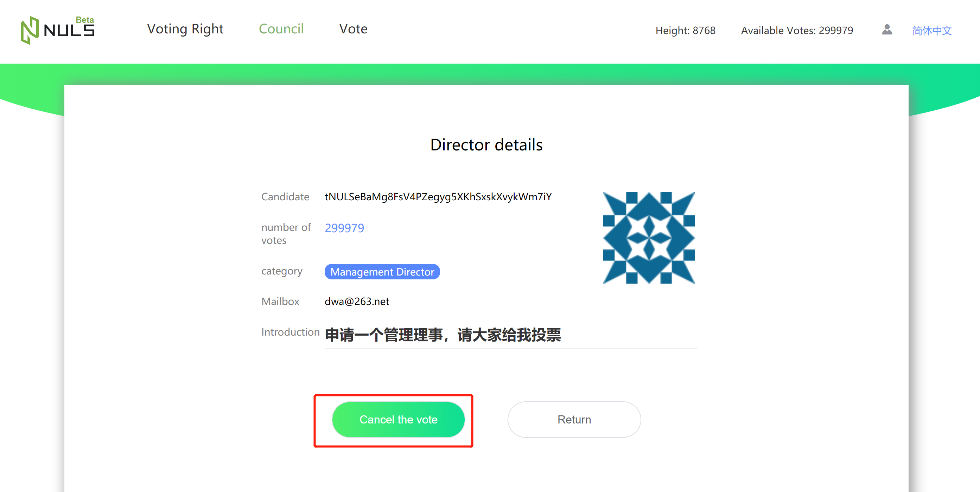
Task: Click the number of votes label
Action: click(286, 233)
